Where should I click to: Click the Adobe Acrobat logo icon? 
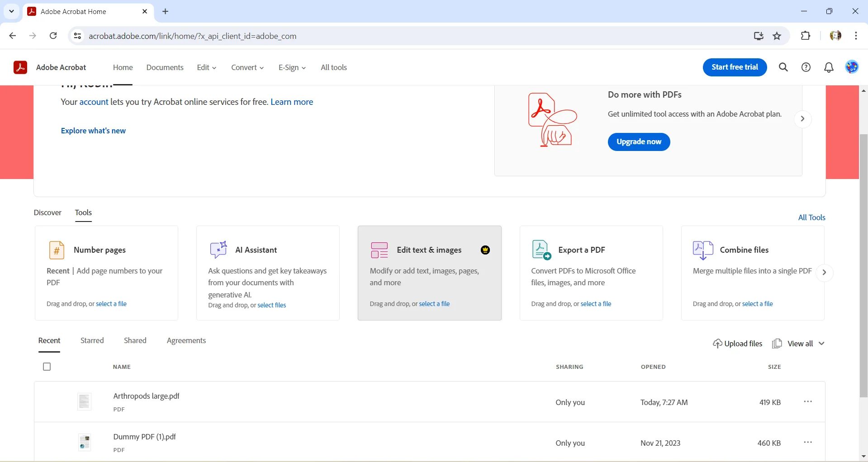(20, 67)
